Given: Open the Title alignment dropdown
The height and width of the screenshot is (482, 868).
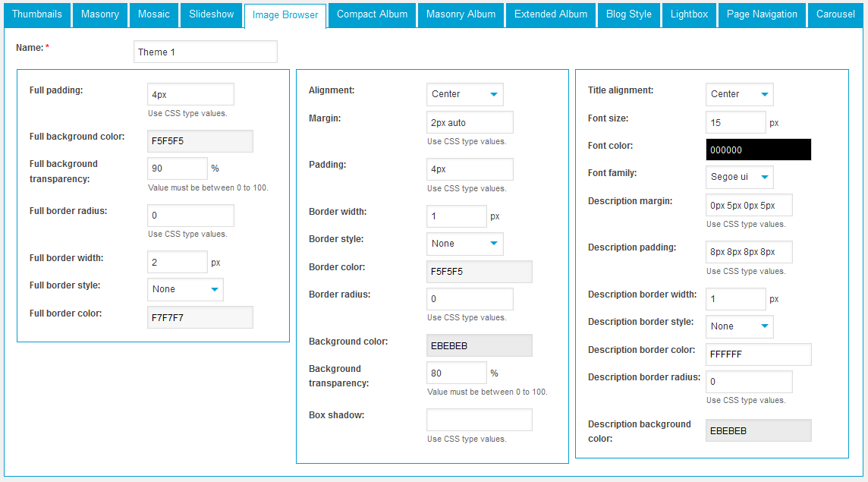Looking at the screenshot, I should (x=739, y=94).
